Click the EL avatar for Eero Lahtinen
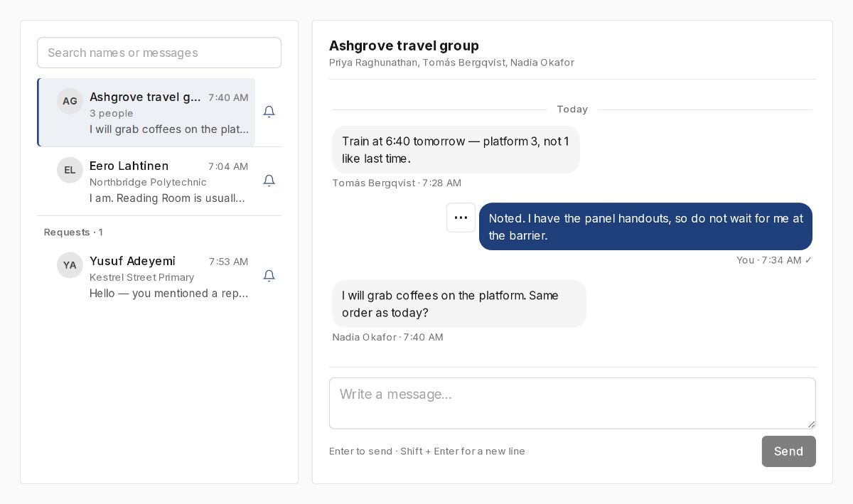 (x=70, y=170)
